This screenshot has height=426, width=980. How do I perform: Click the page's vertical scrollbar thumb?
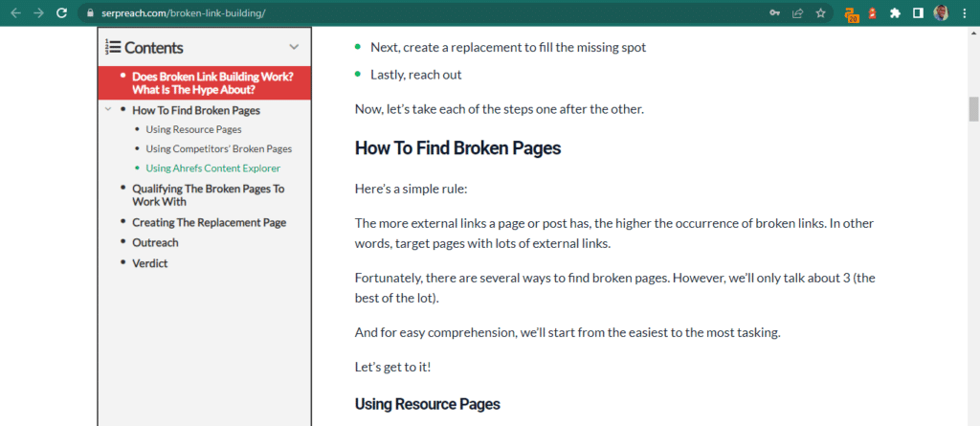coord(973,109)
